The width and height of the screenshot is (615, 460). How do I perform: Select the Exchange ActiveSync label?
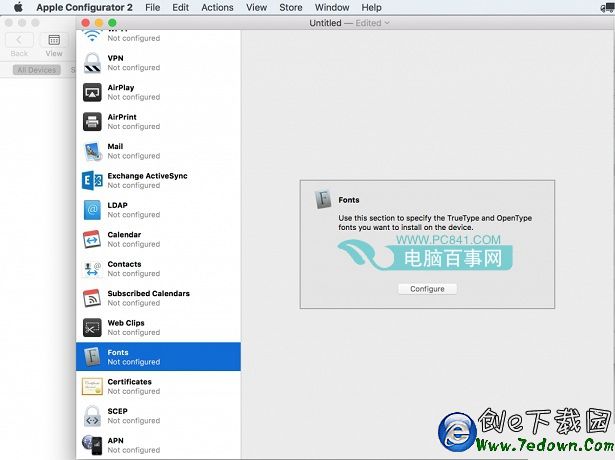click(147, 176)
